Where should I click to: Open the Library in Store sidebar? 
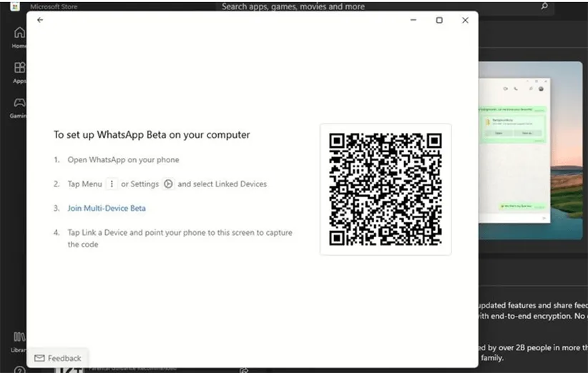19,339
